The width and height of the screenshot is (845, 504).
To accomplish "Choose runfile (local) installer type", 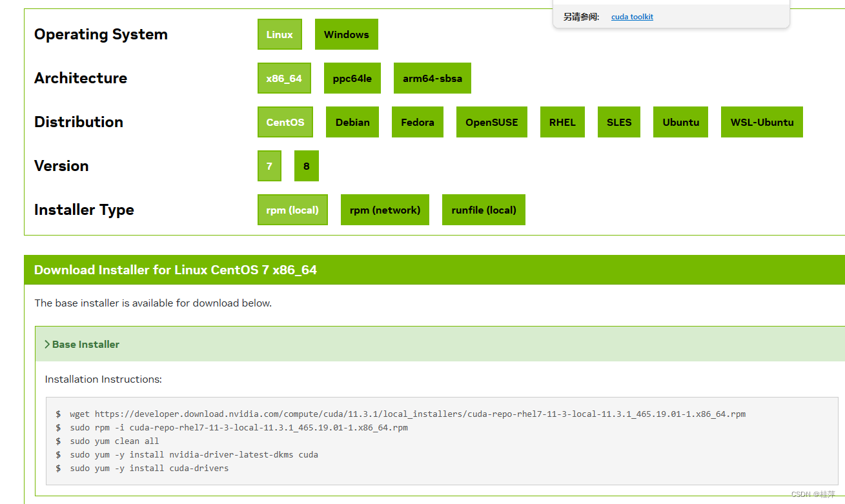I will coord(484,210).
